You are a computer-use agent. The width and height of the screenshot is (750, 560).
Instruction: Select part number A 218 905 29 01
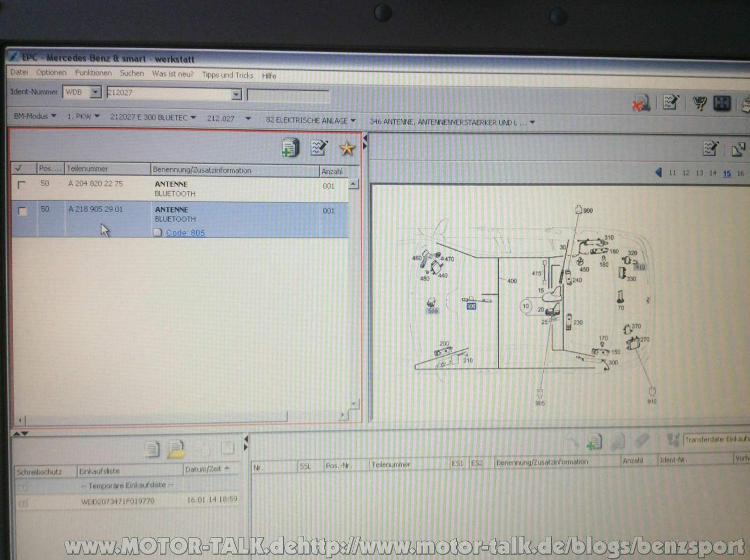click(x=96, y=209)
